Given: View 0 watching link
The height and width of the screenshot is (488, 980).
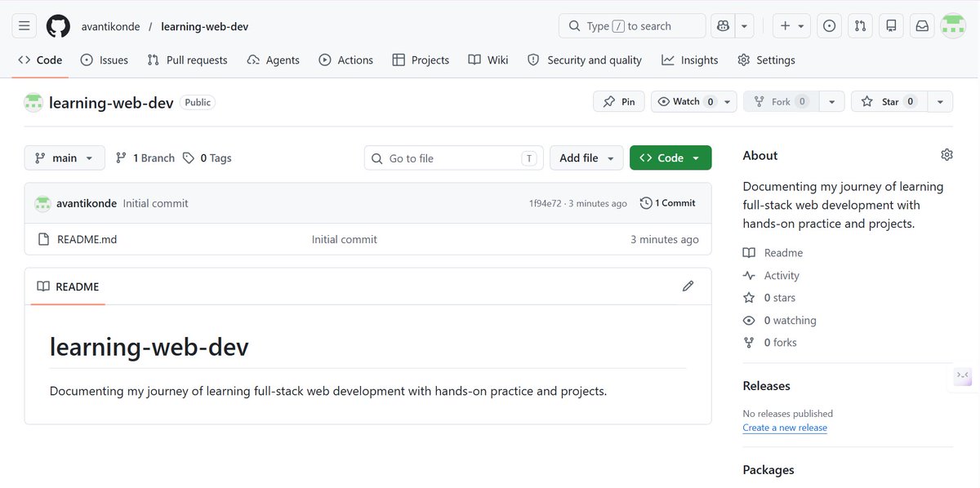Looking at the screenshot, I should (x=779, y=321).
